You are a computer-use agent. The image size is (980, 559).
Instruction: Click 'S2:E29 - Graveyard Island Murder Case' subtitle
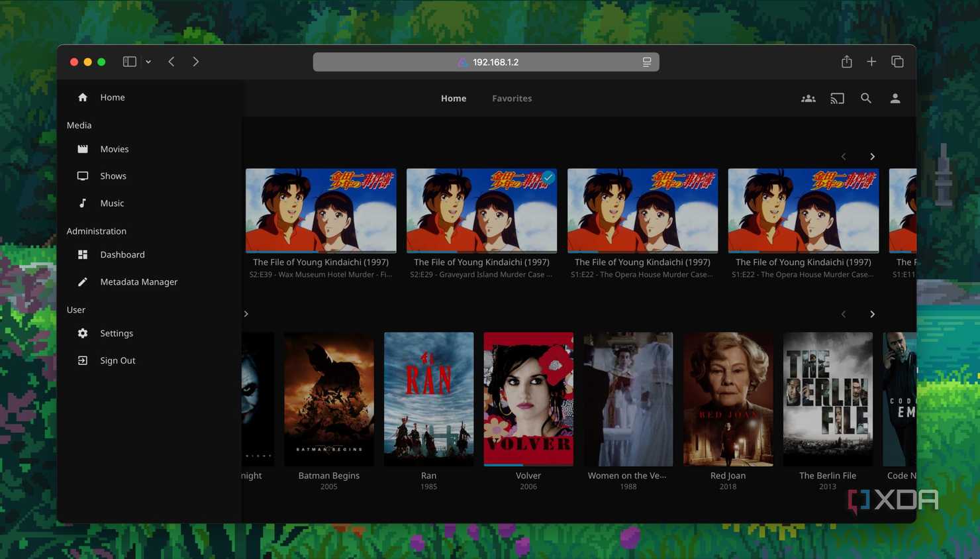coord(481,274)
